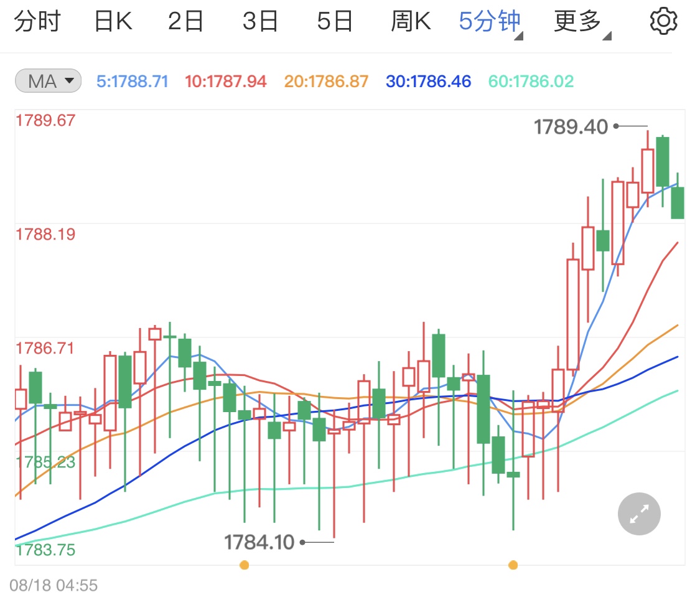
Task: Click the right orange timeline dot
Action: pos(513,565)
